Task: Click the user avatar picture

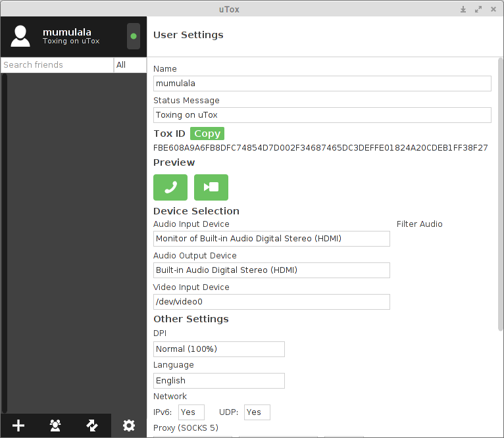Action: coord(20,36)
